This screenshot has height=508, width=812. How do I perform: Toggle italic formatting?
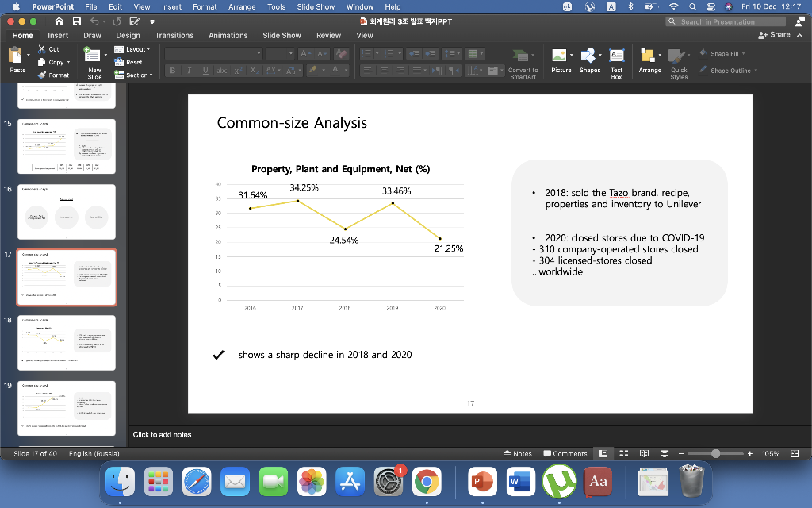coord(189,70)
